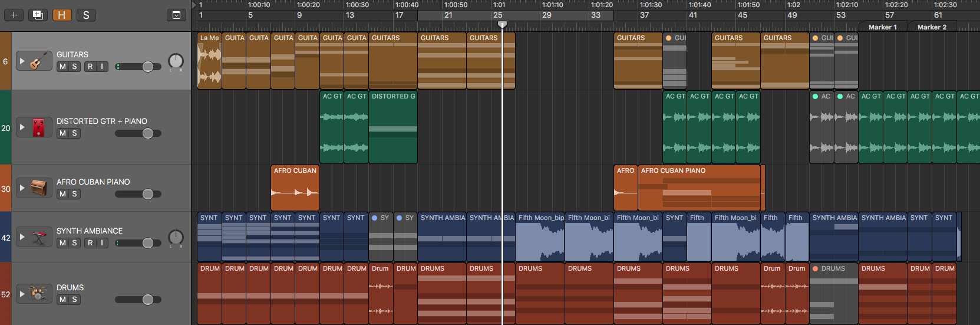This screenshot has width=980, height=325.
Task: Expand the DRUMS track stack triangle
Action: coord(22,293)
